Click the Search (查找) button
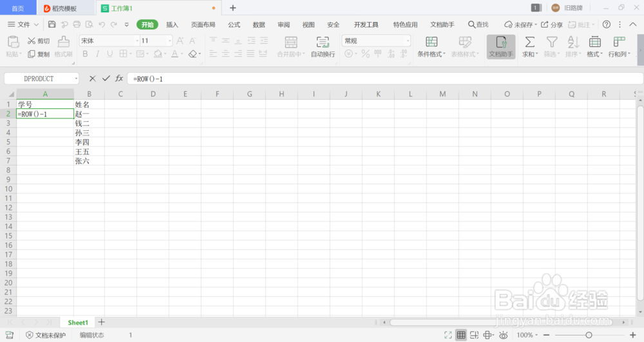 point(478,24)
